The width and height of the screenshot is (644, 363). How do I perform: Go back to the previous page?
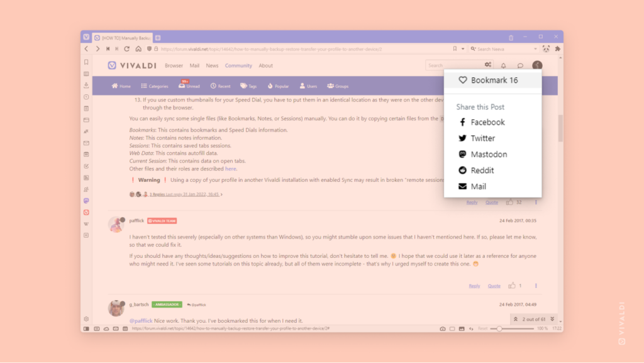click(87, 49)
